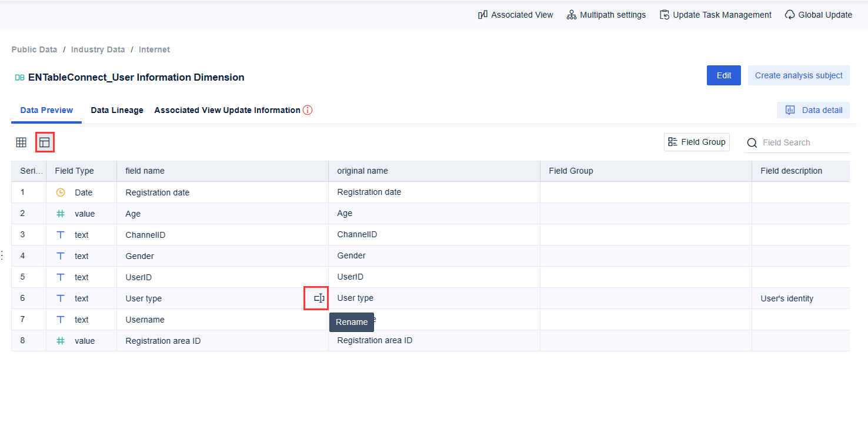
Task: Click the Edit button
Action: (x=724, y=75)
